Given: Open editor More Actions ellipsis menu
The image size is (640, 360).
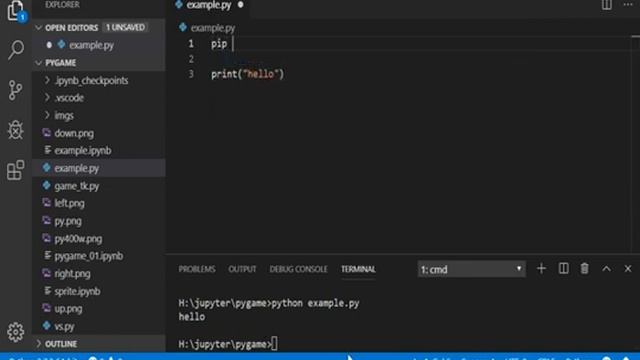Looking at the screenshot, I should click(x=628, y=5).
